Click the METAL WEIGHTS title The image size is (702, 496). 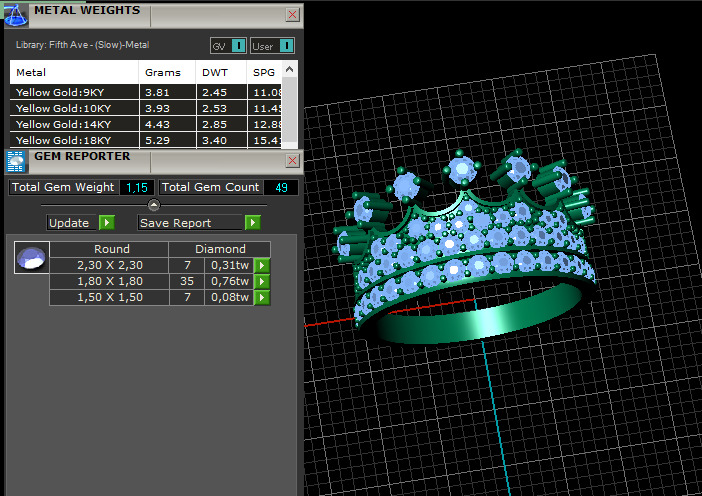pos(87,10)
